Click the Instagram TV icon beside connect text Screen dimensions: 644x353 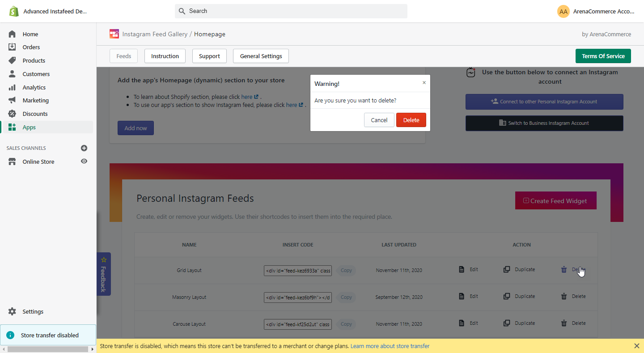click(471, 72)
